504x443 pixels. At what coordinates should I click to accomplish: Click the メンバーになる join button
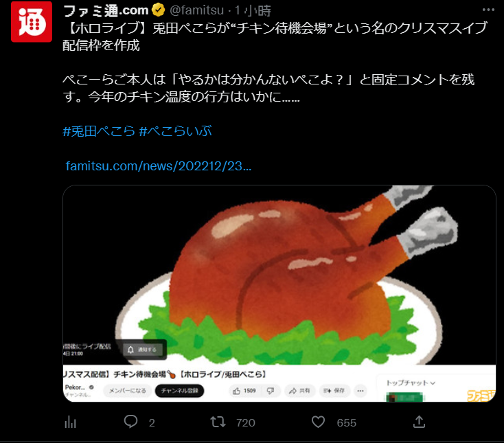point(127,391)
